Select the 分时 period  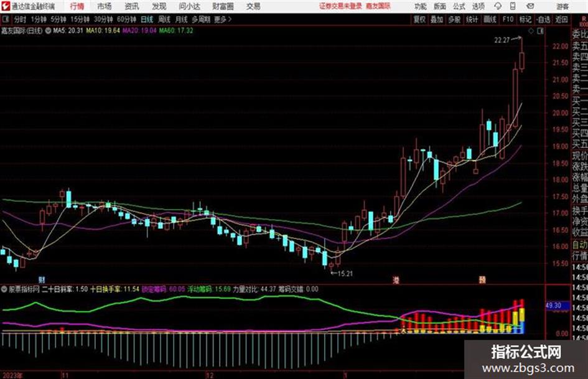point(20,19)
